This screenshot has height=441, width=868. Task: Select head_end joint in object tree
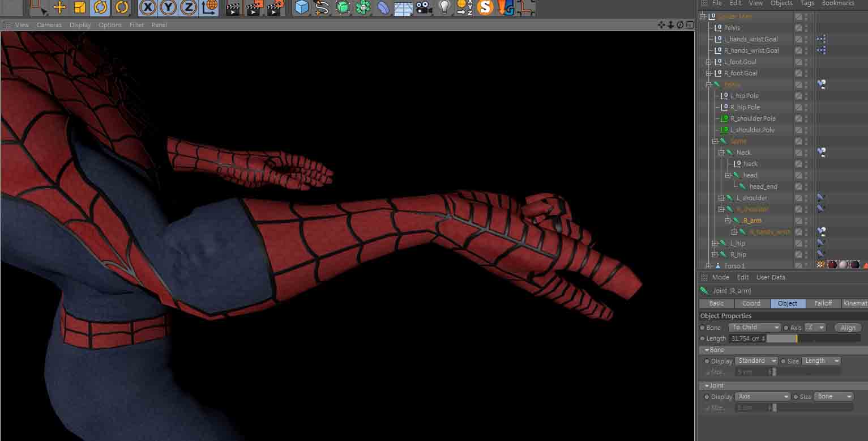tap(763, 186)
